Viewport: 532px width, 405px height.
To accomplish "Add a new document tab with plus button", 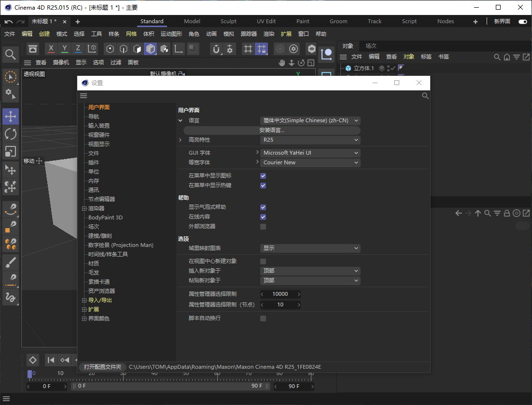I will coord(78,22).
